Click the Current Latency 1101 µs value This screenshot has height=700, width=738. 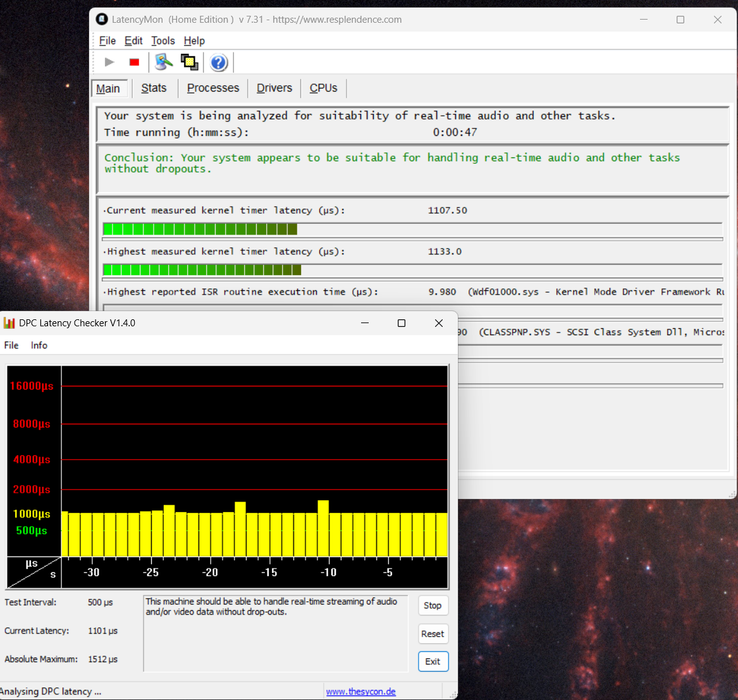click(x=102, y=631)
